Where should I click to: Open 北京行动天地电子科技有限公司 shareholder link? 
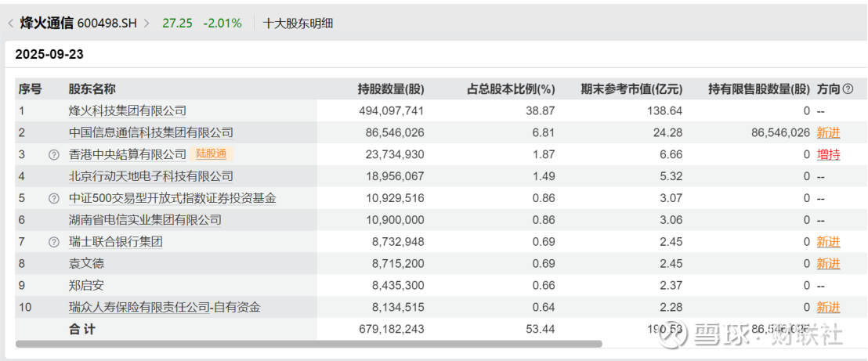[x=151, y=176]
